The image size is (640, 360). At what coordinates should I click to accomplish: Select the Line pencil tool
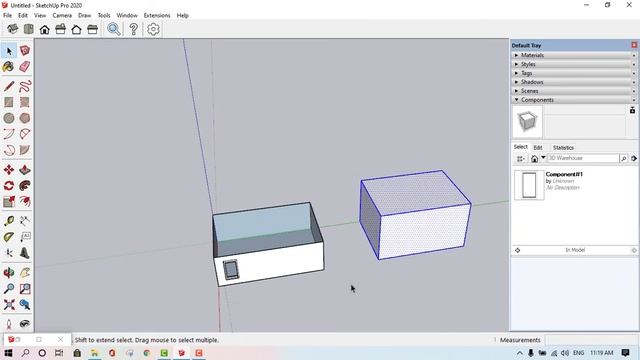pos(9,86)
